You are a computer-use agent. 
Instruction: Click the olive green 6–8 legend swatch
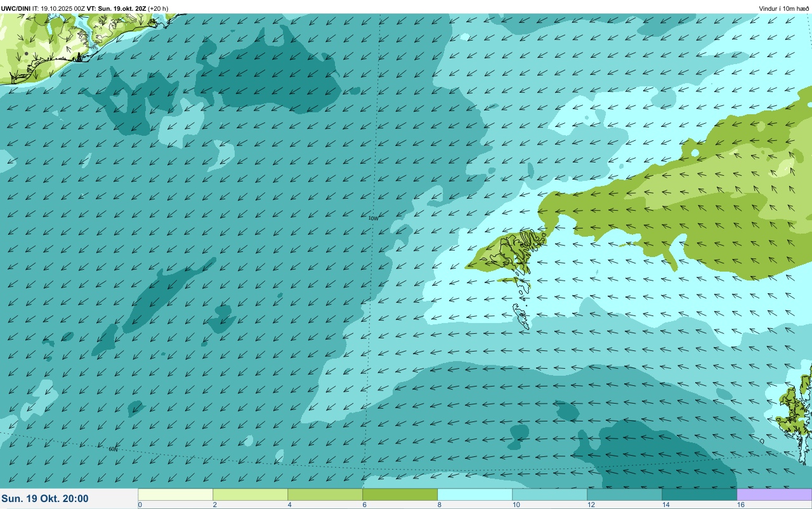click(400, 494)
